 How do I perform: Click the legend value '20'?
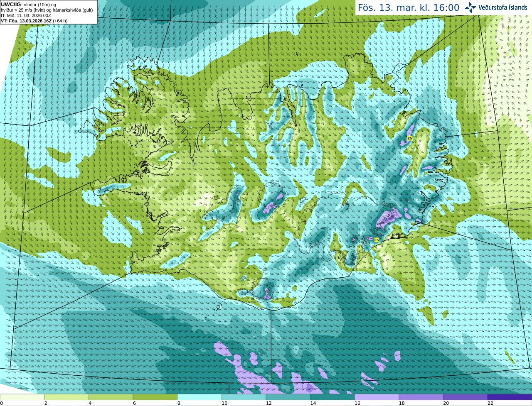pyautogui.click(x=446, y=403)
